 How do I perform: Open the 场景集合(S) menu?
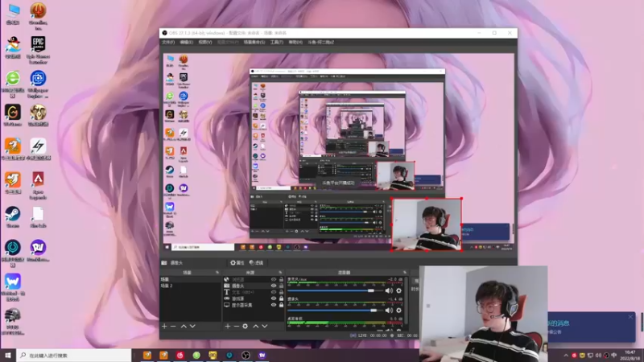tap(254, 43)
